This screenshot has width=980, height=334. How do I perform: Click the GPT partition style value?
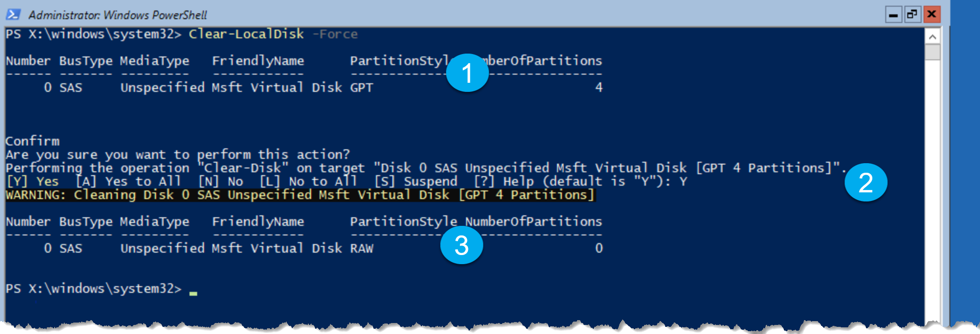(x=362, y=88)
